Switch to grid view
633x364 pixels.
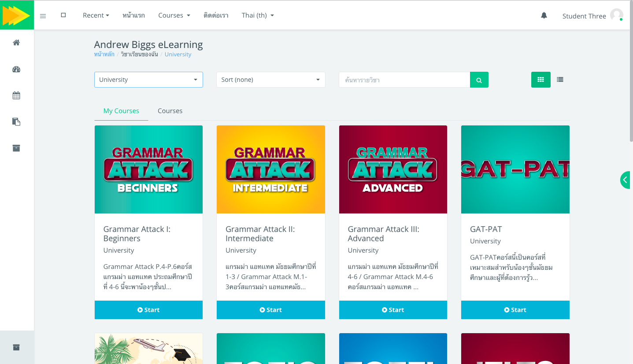540,80
